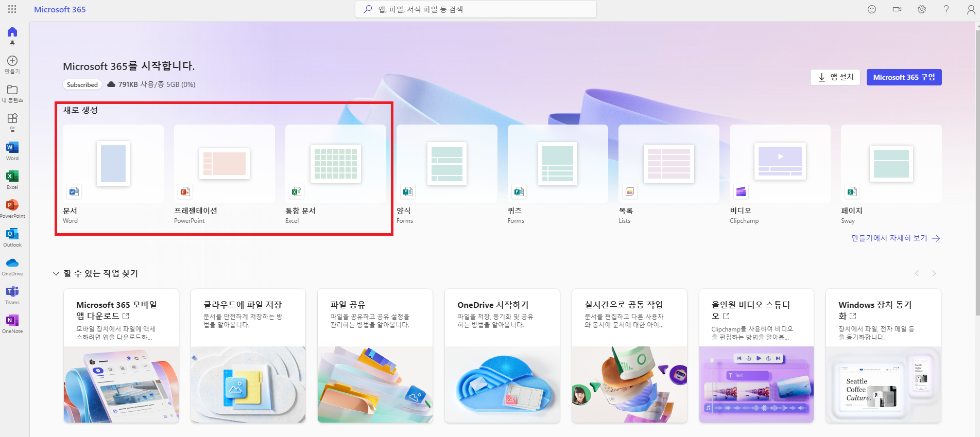Open the 올인원 비디오 스튜디오 card
The height and width of the screenshot is (437, 980).
[757, 356]
